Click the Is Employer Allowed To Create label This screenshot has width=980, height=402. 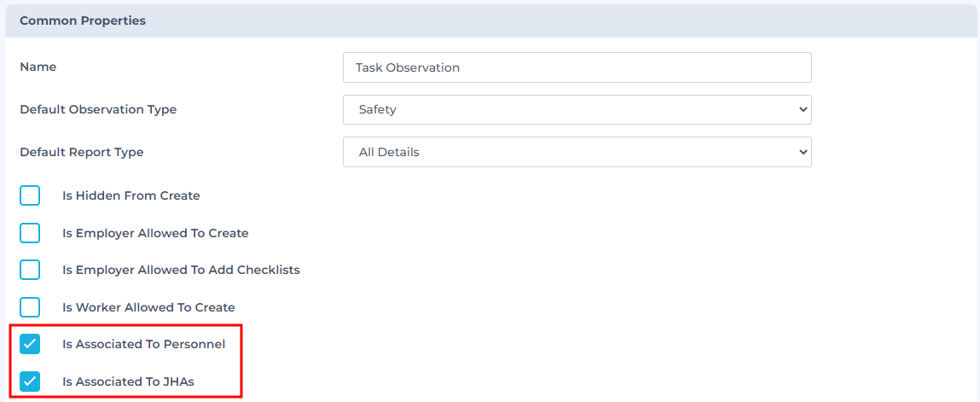click(155, 233)
